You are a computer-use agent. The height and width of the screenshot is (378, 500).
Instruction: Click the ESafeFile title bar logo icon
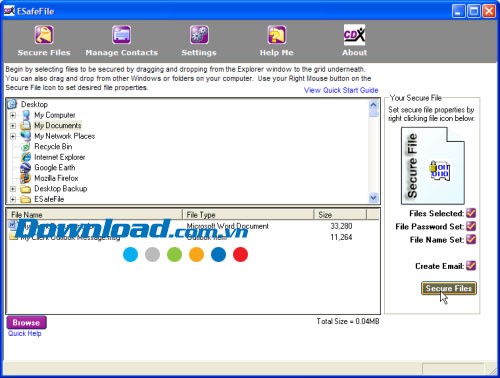coord(9,11)
